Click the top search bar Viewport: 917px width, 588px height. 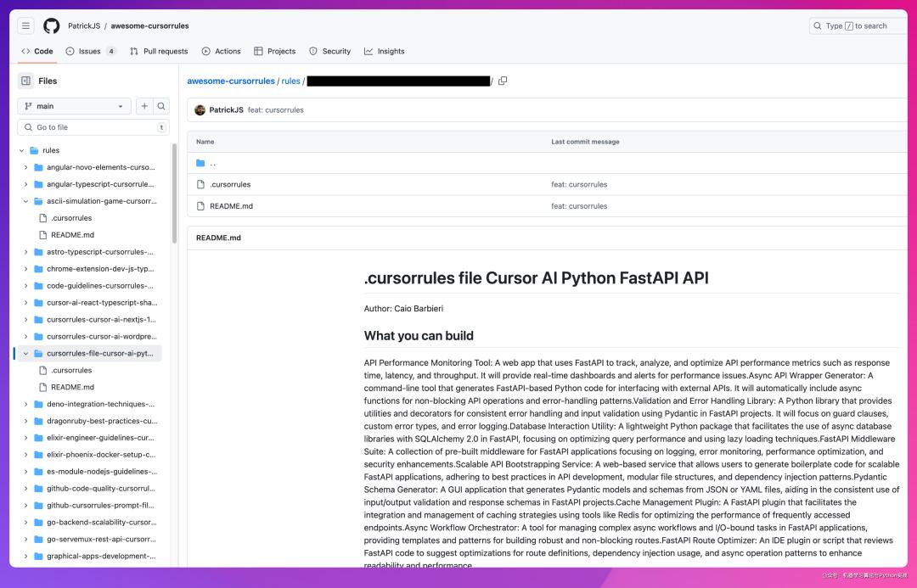(x=858, y=26)
